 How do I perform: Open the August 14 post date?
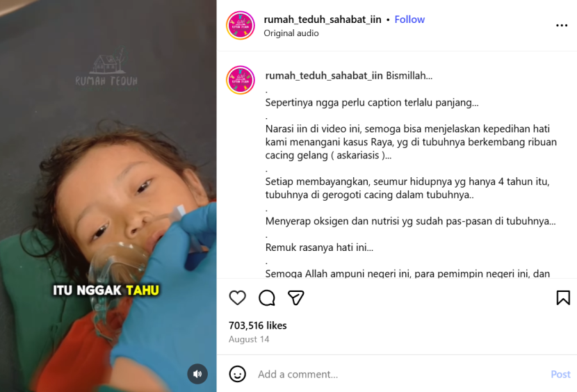(x=249, y=339)
